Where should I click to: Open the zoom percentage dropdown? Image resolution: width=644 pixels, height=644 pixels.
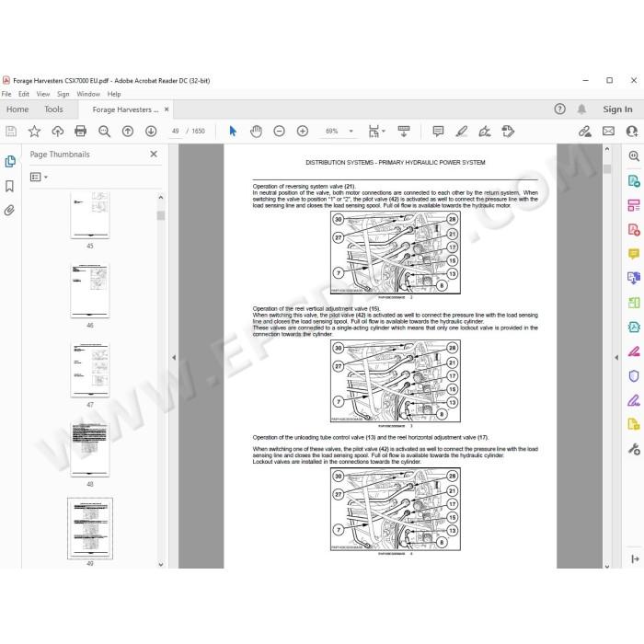[x=351, y=132]
